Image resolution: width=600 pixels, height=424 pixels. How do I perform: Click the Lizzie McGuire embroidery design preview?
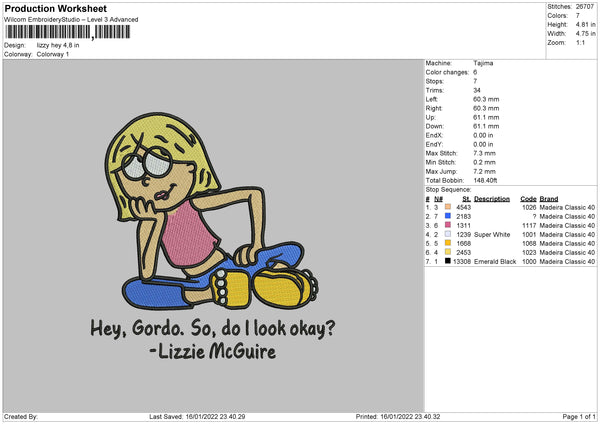coord(213,235)
